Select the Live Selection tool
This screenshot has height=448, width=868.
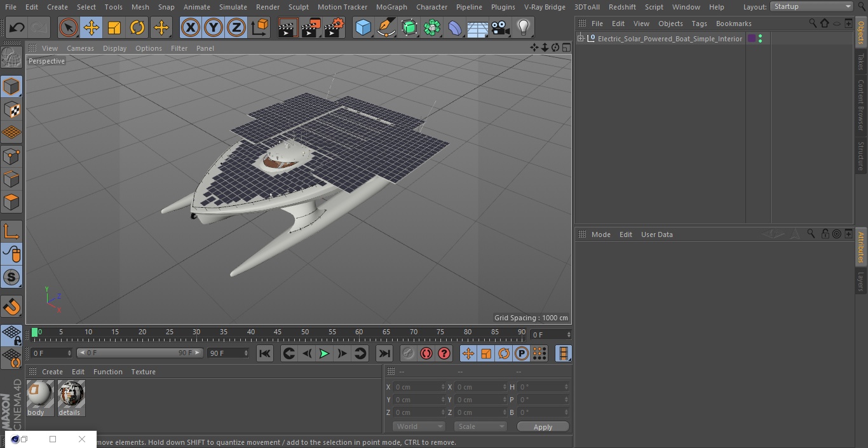69,27
